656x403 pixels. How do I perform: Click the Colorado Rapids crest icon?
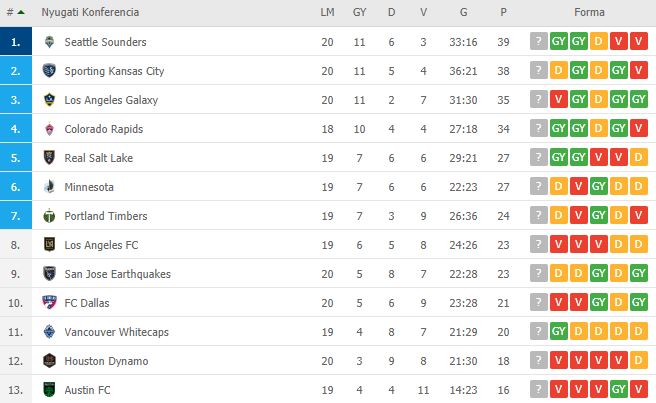(x=49, y=129)
